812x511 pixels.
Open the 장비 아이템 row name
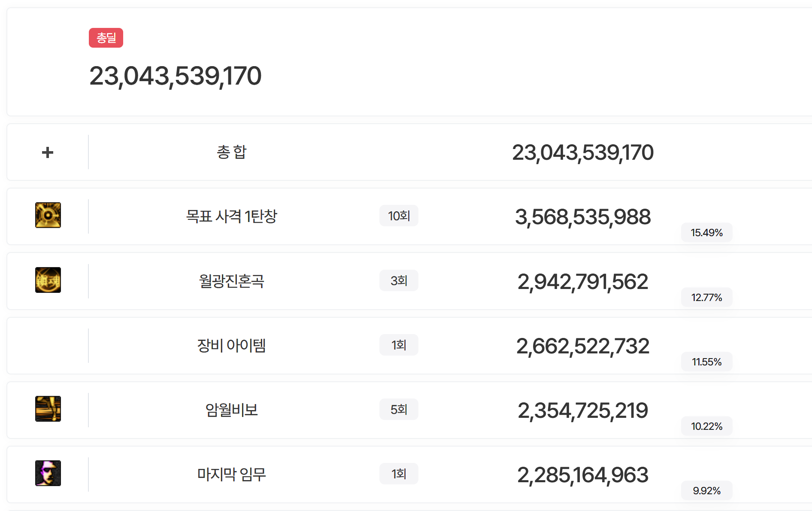pos(231,345)
